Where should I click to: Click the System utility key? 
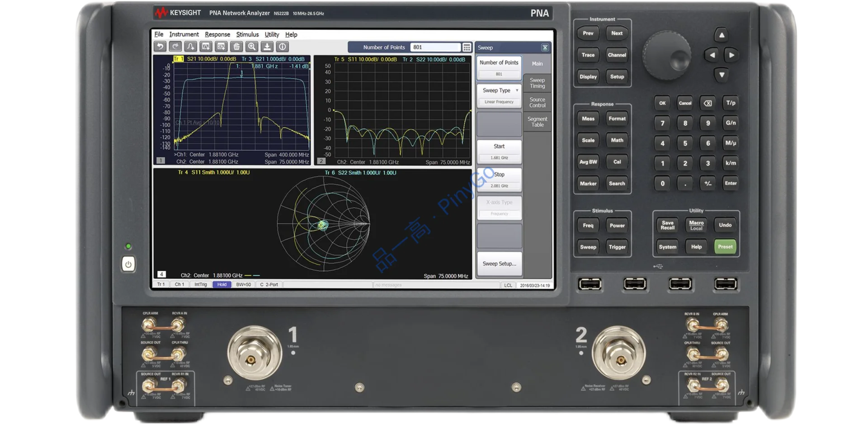coord(668,247)
